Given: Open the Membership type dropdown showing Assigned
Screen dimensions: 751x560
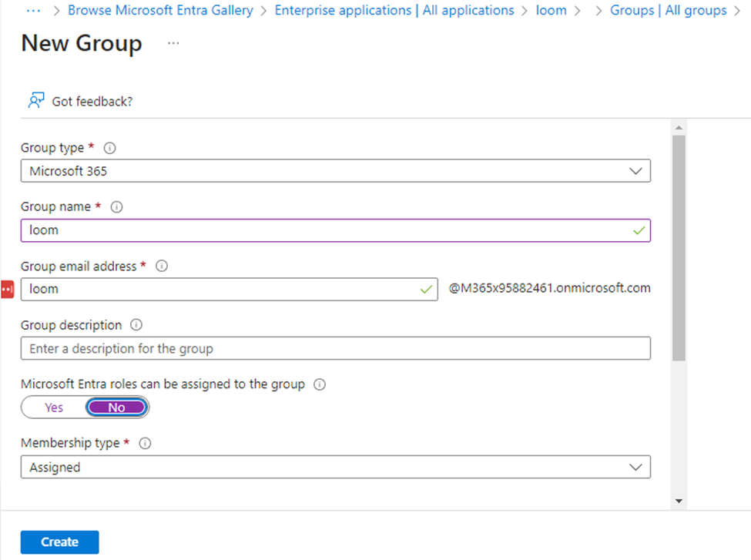Looking at the screenshot, I should pyautogui.click(x=335, y=467).
